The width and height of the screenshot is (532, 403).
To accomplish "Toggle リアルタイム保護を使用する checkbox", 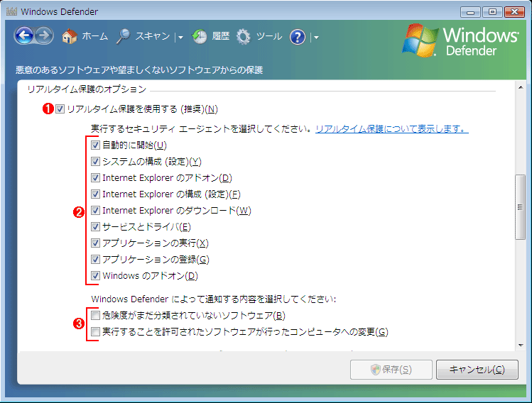I will tap(60, 109).
